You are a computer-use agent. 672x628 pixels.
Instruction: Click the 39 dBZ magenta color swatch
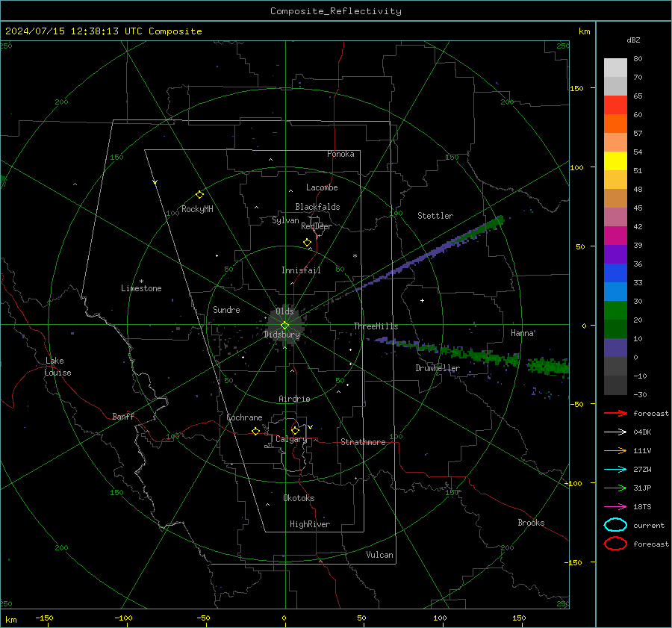tap(615, 236)
